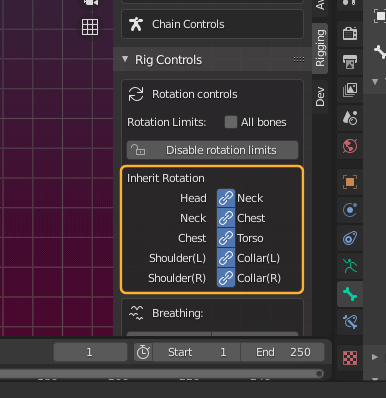Click the End frame field 250
Viewport: 386px width, 398px height.
pos(283,352)
